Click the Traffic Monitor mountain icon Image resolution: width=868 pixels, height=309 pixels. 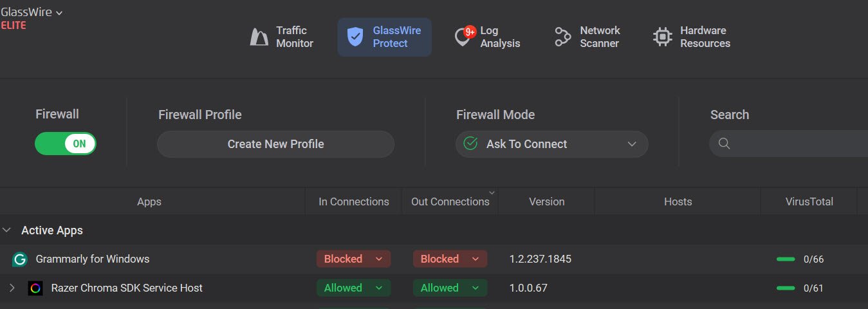pyautogui.click(x=259, y=37)
